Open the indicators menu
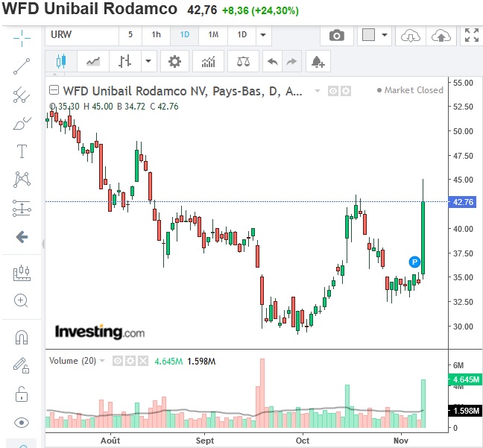This screenshot has width=483, height=448. pos(208,61)
